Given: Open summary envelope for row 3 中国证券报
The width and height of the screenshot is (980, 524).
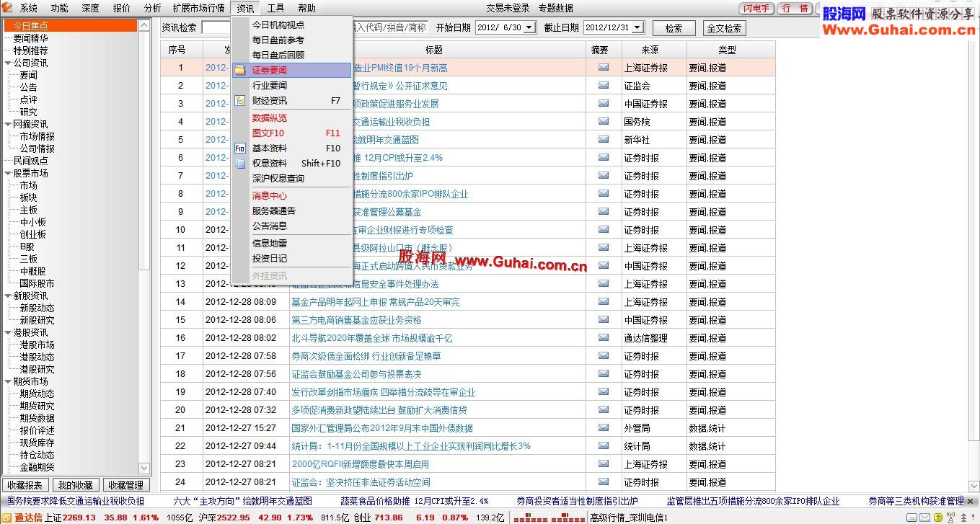Looking at the screenshot, I should tap(604, 103).
